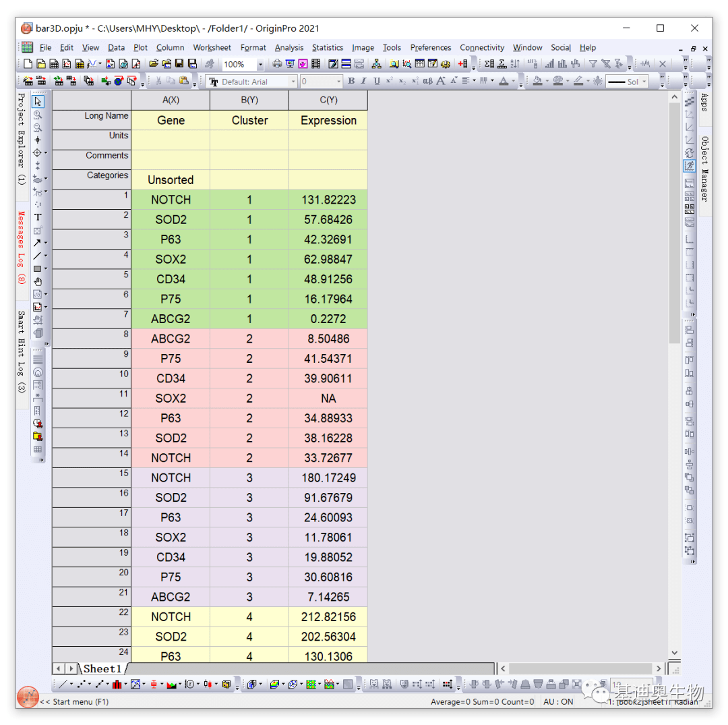This screenshot has width=728, height=725.
Task: Click the vertical scrollbar down arrow
Action: (x=675, y=653)
